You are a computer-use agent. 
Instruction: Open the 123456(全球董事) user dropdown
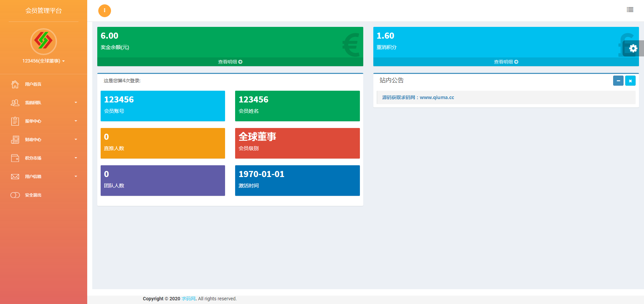point(44,61)
